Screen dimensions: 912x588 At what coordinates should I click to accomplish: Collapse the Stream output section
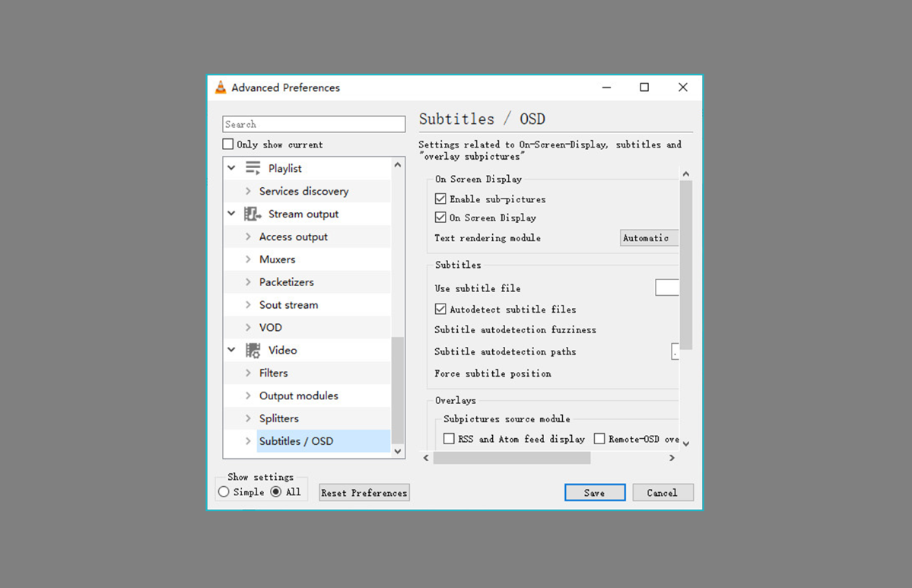[x=231, y=214]
